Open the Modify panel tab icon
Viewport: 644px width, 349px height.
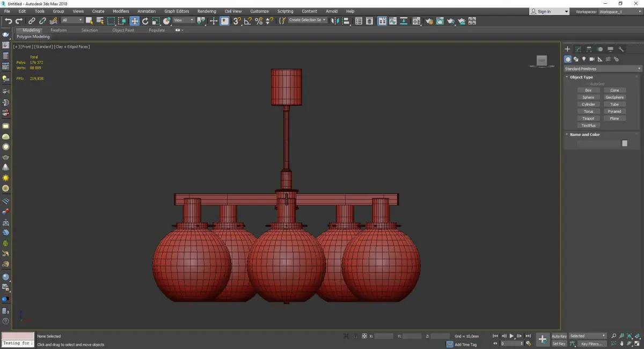(578, 49)
